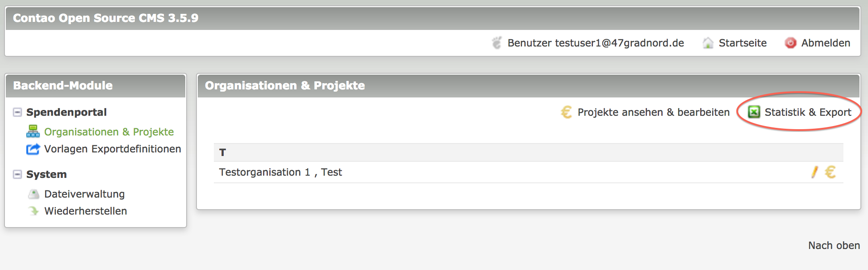Image resolution: width=868 pixels, height=270 pixels.
Task: Collapse the System module group
Action: pyautogui.click(x=17, y=174)
